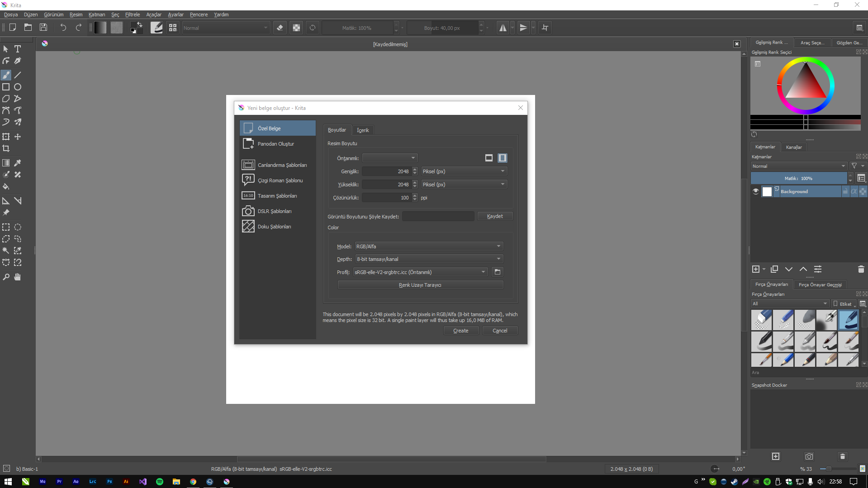
Task: Click the Undo toolbar icon
Action: click(63, 28)
